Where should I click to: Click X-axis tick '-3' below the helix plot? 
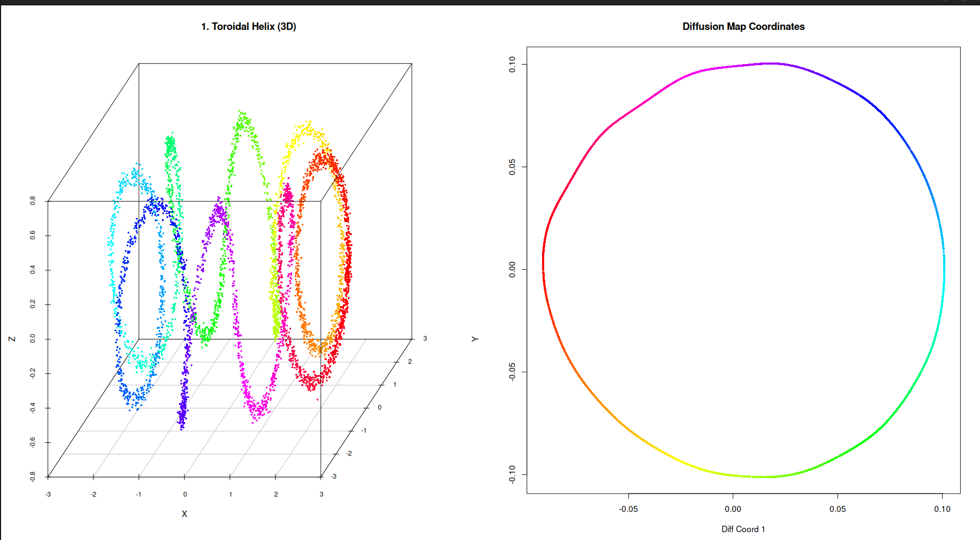coord(48,495)
